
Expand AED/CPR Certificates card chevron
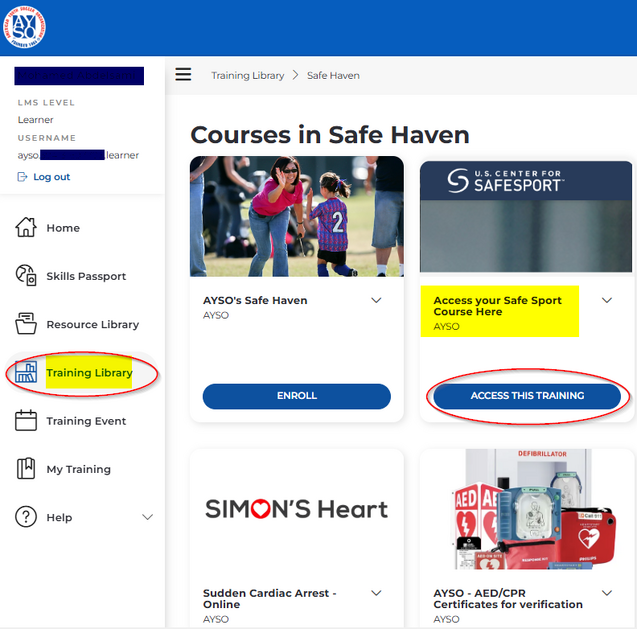(x=607, y=593)
